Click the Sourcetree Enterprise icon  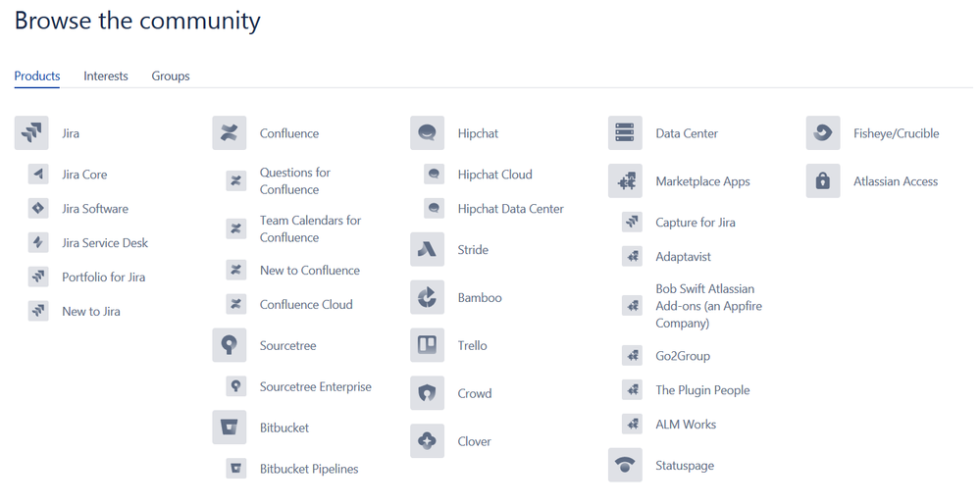point(236,386)
